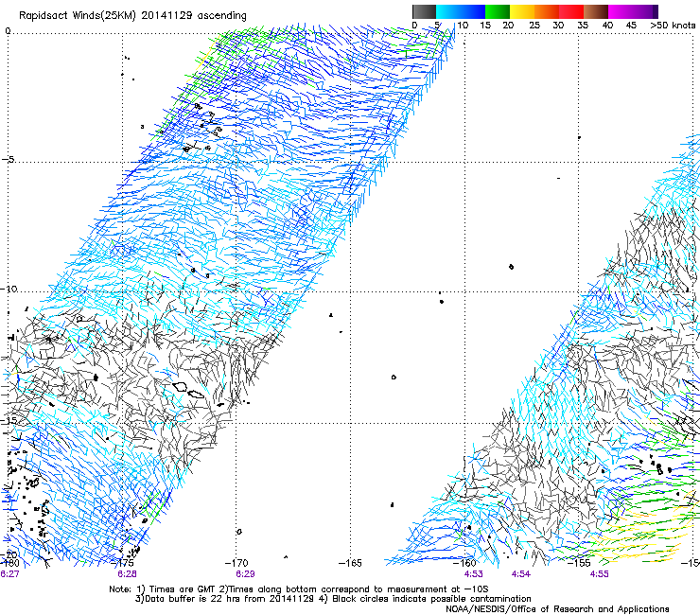Click the red 30–35 knots legend swatch
The image size is (700, 615).
click(571, 11)
